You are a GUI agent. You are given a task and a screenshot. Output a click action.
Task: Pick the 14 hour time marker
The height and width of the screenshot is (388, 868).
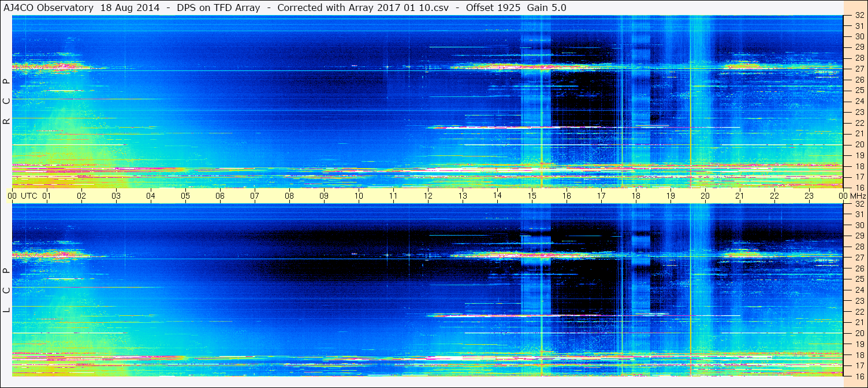(x=497, y=196)
